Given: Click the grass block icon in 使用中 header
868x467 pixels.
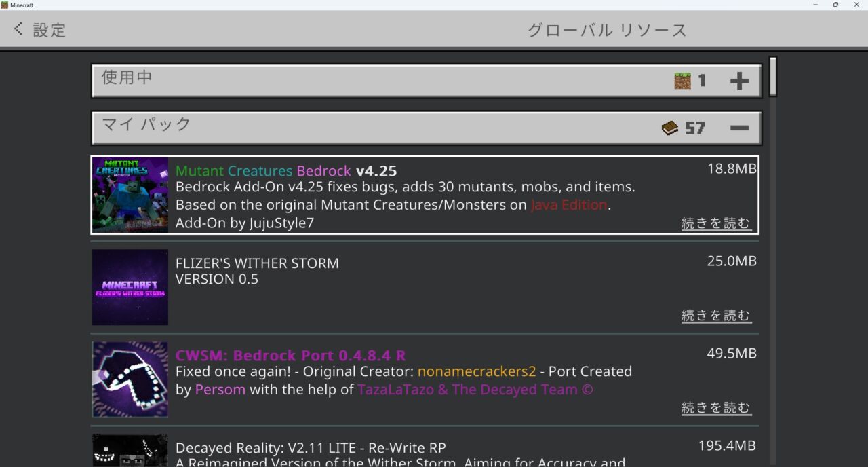Looking at the screenshot, I should tap(682, 81).
